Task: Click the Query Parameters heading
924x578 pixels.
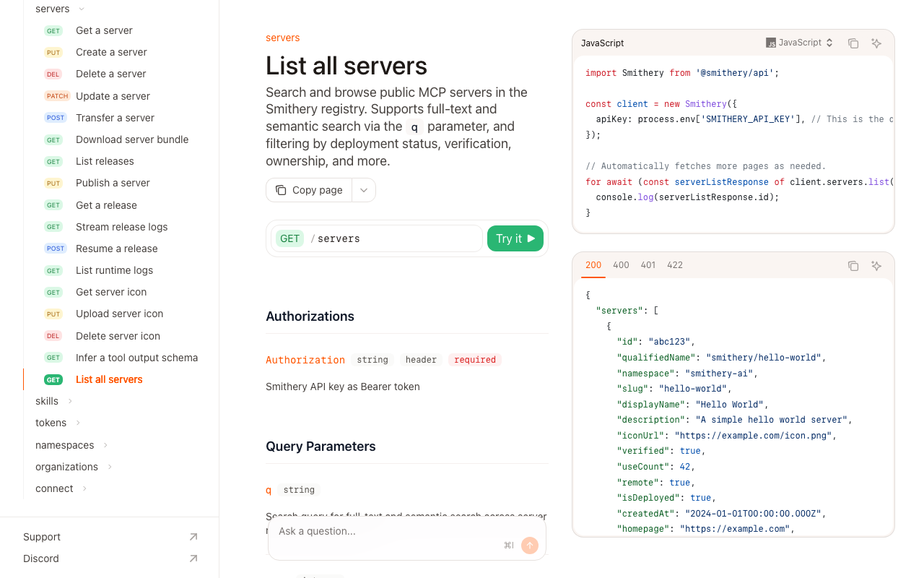Action: (x=321, y=447)
